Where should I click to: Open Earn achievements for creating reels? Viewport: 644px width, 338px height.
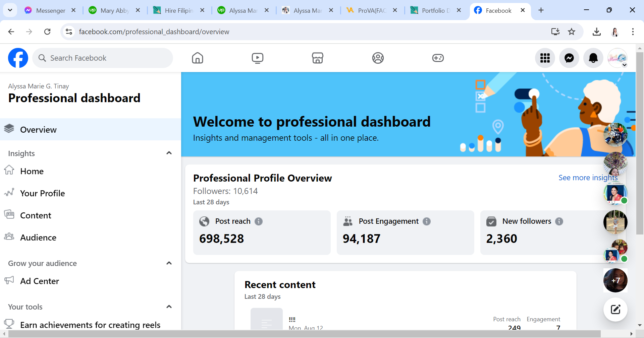91,324
